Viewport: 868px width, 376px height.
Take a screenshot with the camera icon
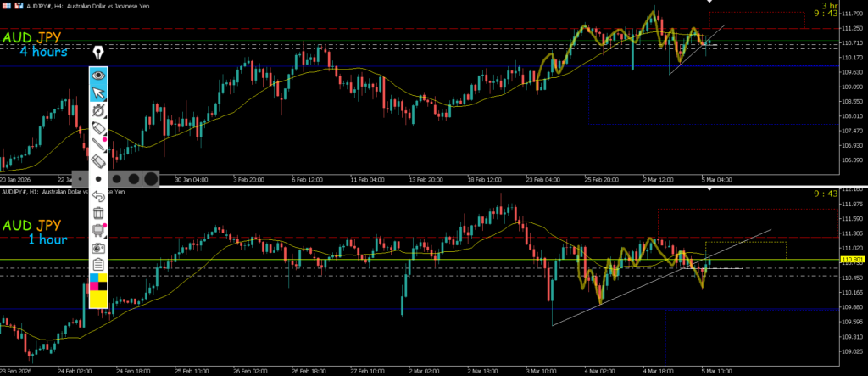pyautogui.click(x=99, y=249)
